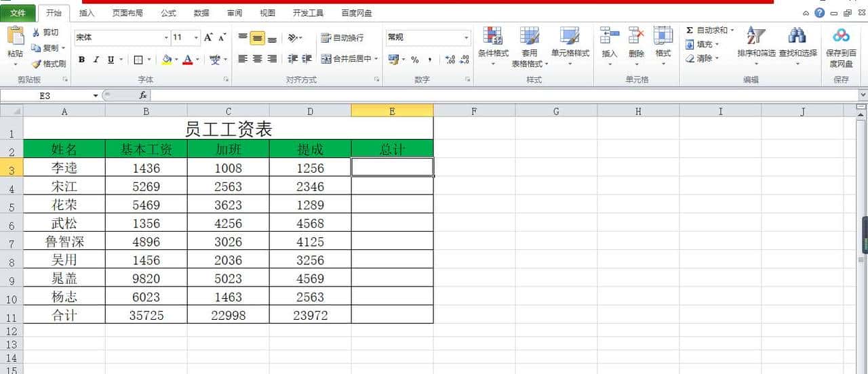Toggle Bold formatting

(81, 60)
